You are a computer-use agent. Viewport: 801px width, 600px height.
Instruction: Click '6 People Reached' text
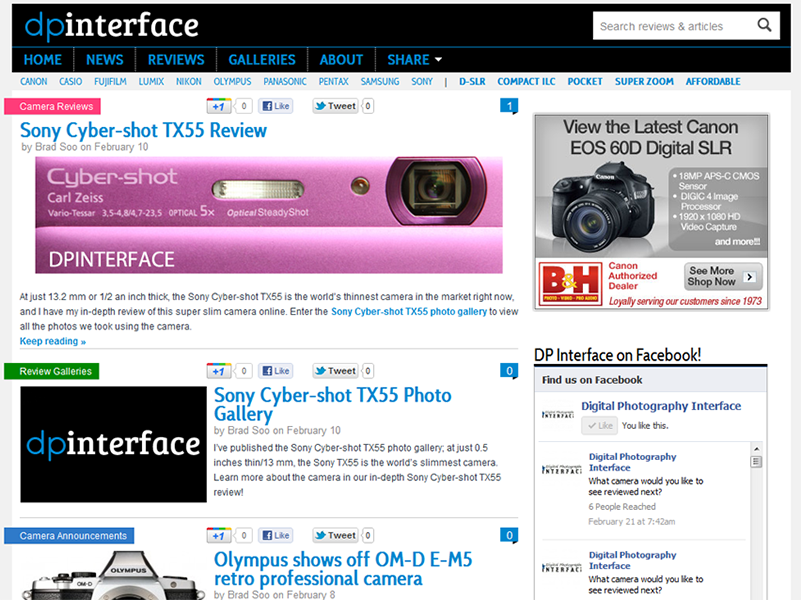coord(622,507)
